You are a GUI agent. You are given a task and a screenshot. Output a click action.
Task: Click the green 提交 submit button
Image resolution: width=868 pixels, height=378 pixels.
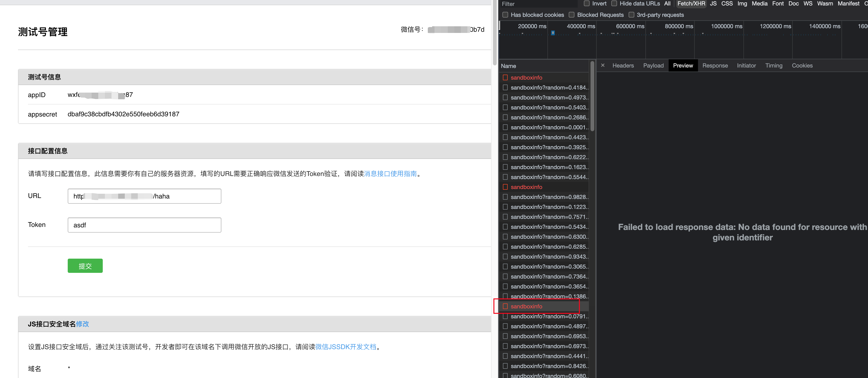85,266
